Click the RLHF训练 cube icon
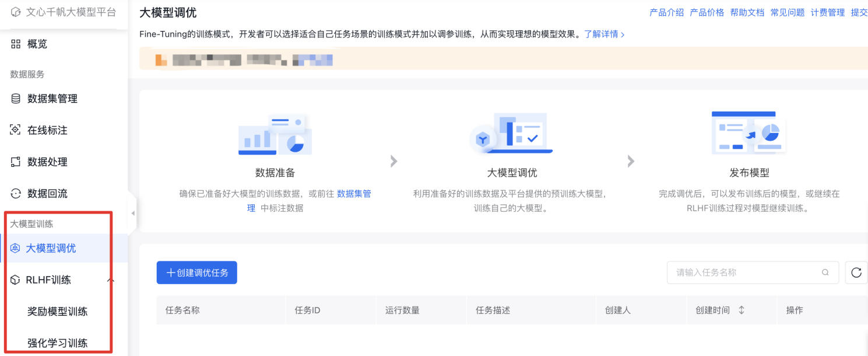 (15, 280)
